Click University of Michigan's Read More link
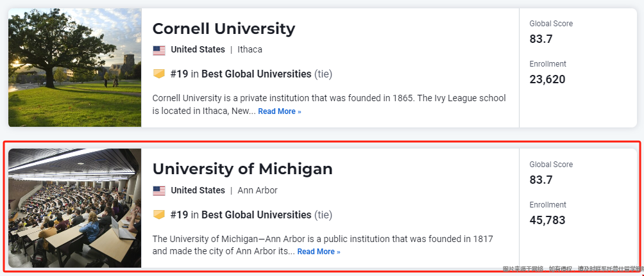Image resolution: width=644 pixels, height=276 pixels. pos(319,252)
